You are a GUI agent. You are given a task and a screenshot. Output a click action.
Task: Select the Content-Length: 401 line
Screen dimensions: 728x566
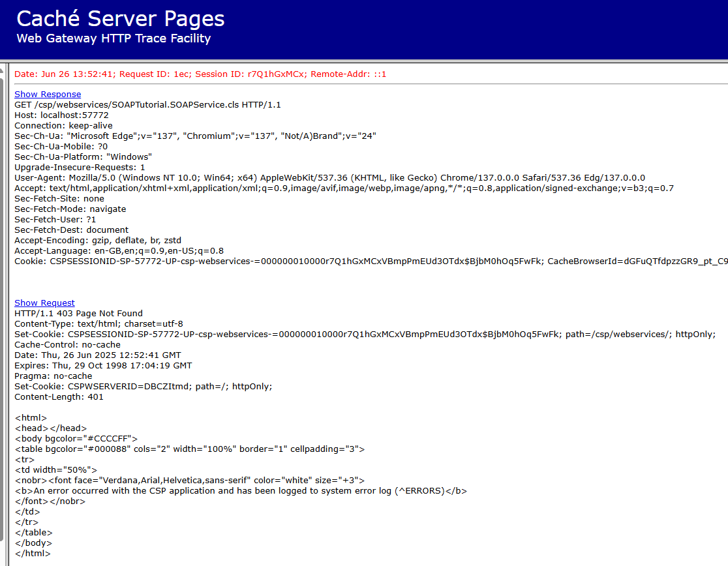59,397
